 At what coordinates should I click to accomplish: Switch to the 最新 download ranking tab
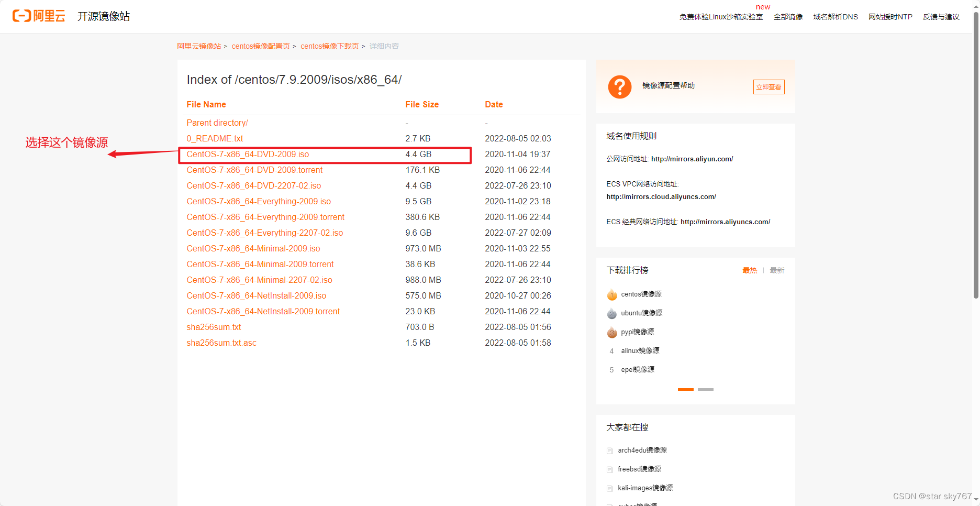coord(777,270)
